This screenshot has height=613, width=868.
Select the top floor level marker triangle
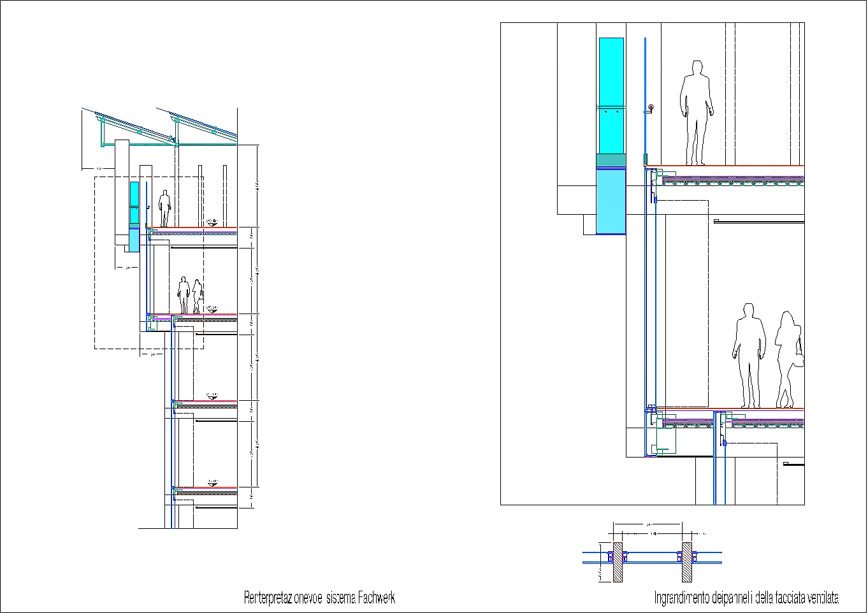pyautogui.click(x=213, y=224)
